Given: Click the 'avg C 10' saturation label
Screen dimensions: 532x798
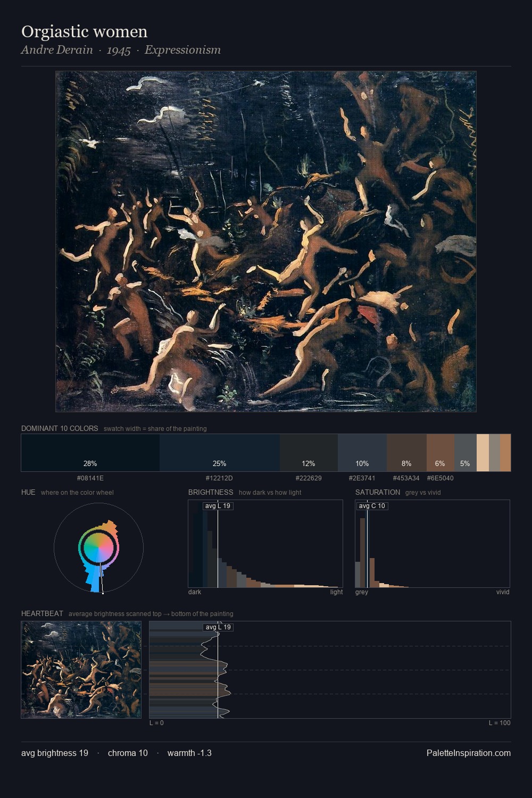Looking at the screenshot, I should click(x=372, y=506).
